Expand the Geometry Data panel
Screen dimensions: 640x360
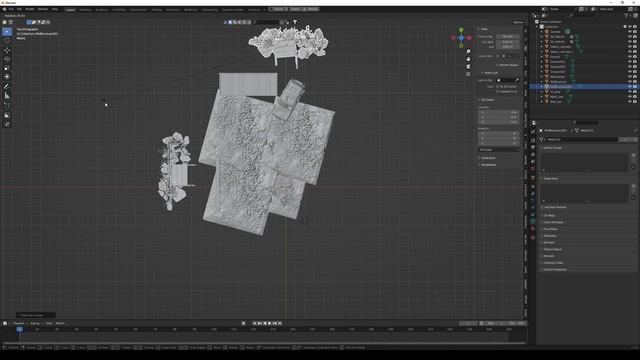click(x=552, y=262)
